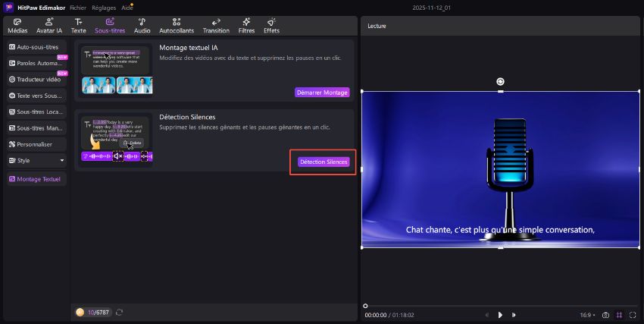Image resolution: width=644 pixels, height=324 pixels.
Task: Switch to the Texte tab
Action: tap(79, 26)
